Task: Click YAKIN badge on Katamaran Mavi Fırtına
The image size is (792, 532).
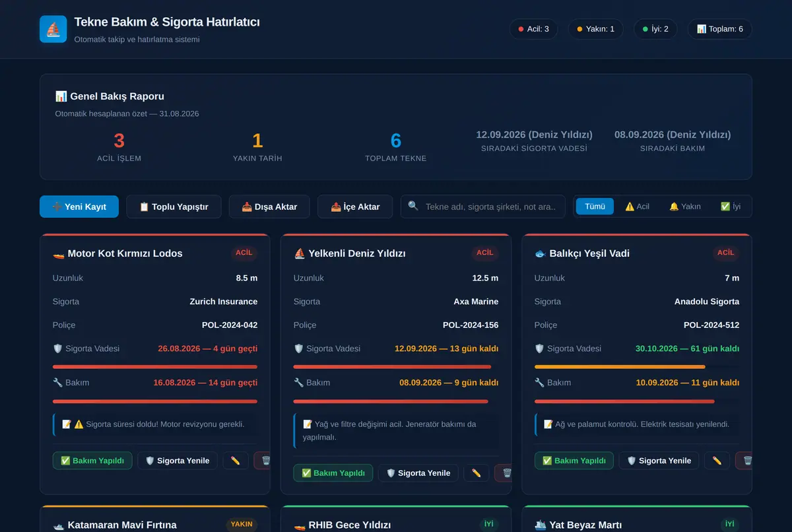Action: (x=242, y=524)
